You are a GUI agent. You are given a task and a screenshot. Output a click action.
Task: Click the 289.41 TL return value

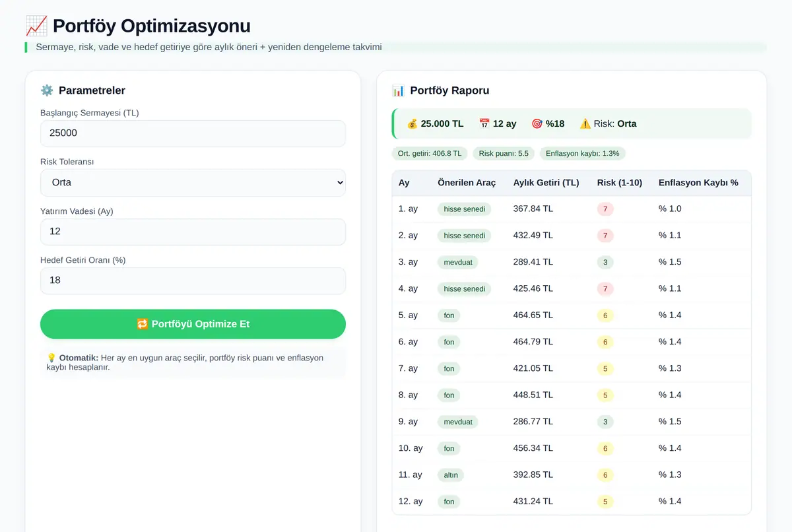(533, 262)
